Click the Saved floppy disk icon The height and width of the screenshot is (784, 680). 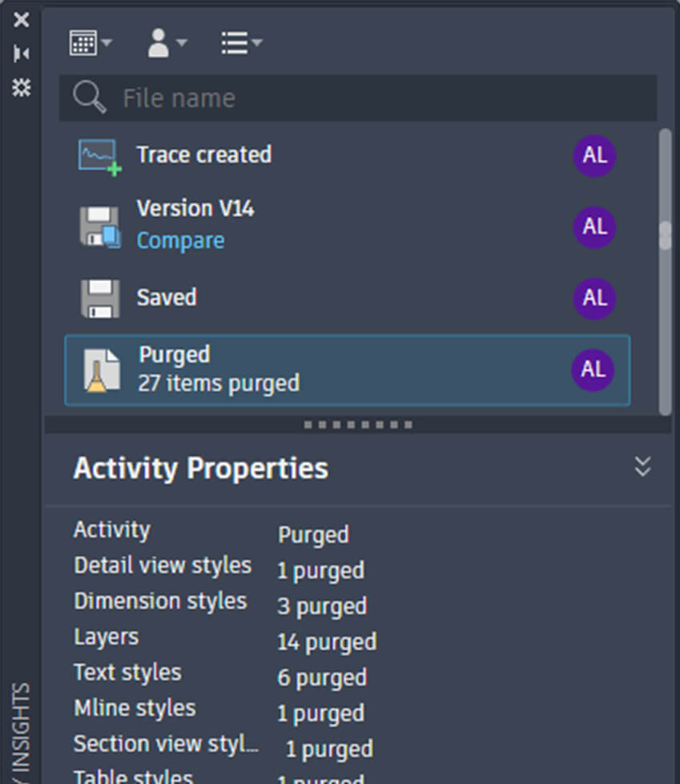pyautogui.click(x=100, y=299)
